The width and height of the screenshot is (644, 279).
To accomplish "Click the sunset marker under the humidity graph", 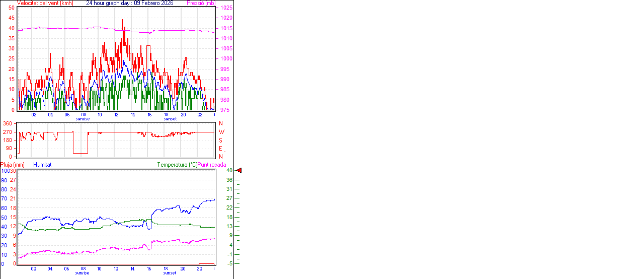I will click(170, 273).
